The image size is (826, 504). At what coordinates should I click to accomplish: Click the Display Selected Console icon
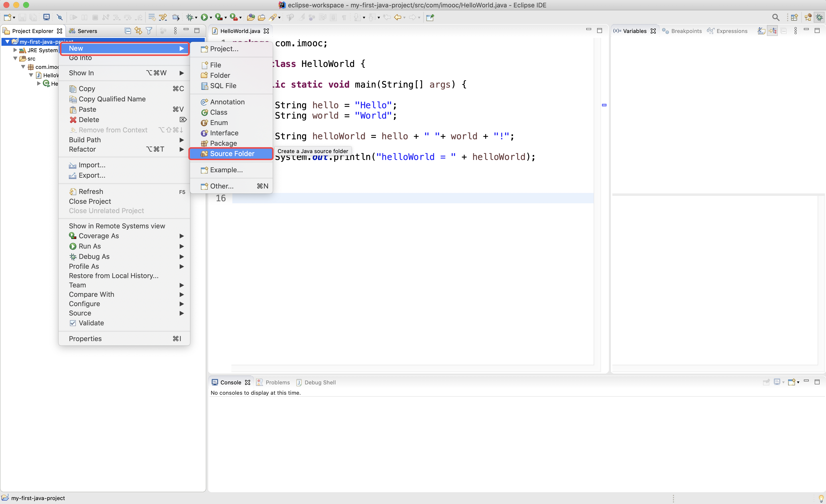click(777, 382)
